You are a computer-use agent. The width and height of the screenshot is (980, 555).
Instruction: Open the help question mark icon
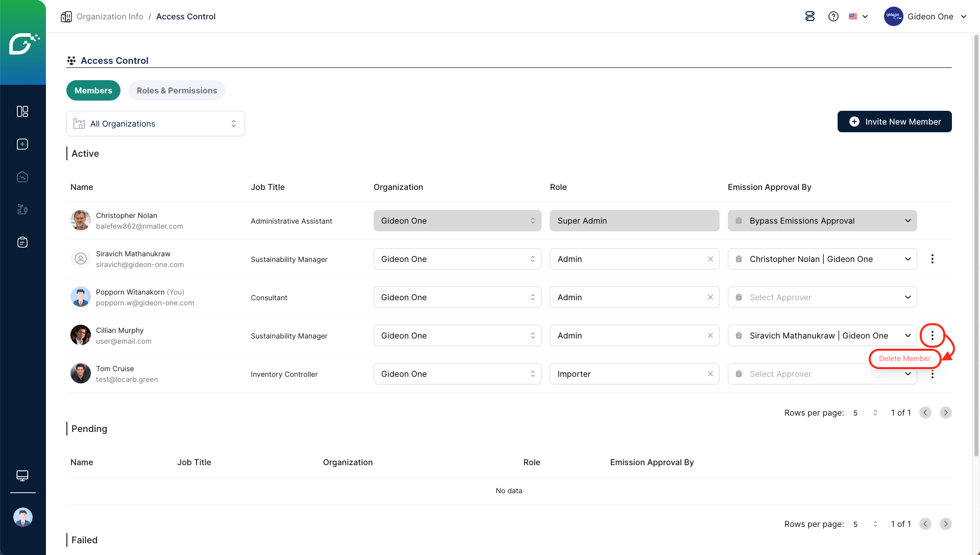pos(834,16)
